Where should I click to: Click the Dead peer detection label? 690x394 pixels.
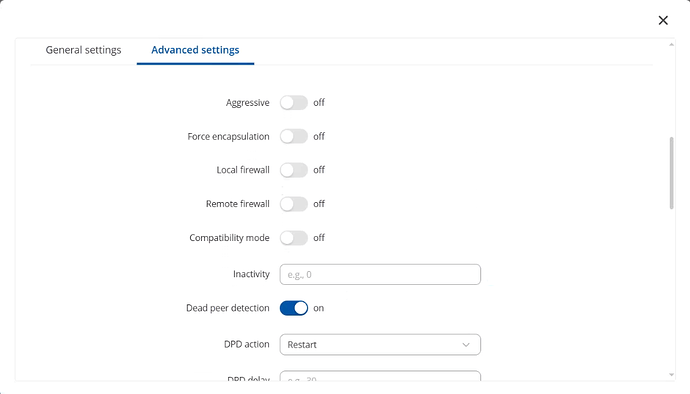[x=228, y=308]
